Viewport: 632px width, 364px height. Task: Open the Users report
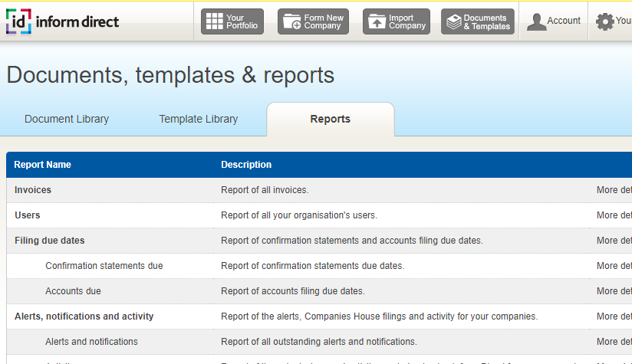click(28, 215)
